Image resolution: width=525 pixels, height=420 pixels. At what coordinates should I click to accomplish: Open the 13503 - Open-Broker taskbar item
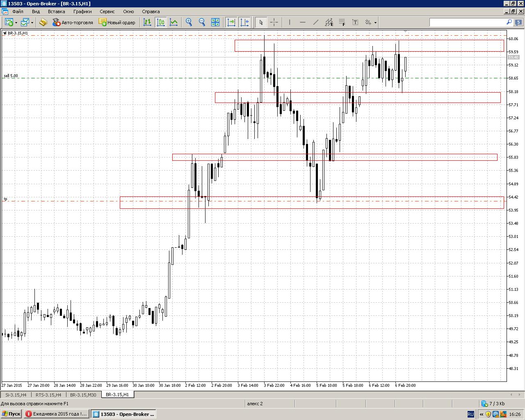pos(123,414)
